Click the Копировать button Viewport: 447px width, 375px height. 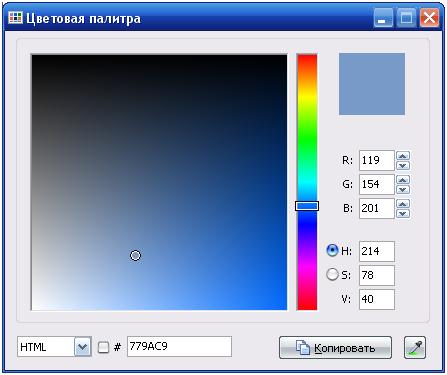coord(335,347)
